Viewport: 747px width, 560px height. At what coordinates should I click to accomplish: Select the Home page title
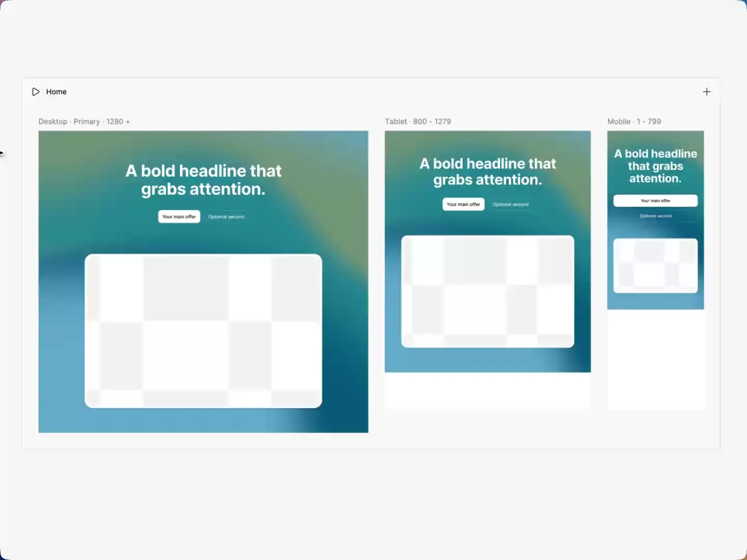[56, 92]
